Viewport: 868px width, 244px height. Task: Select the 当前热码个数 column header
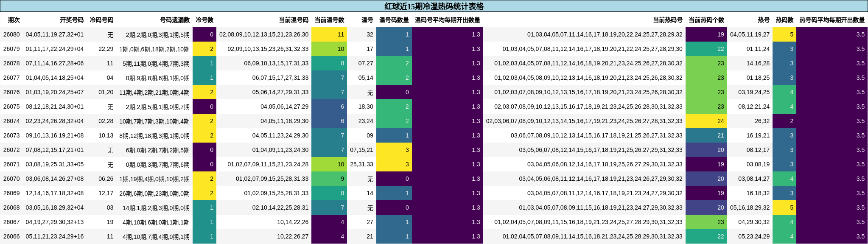tap(706, 20)
